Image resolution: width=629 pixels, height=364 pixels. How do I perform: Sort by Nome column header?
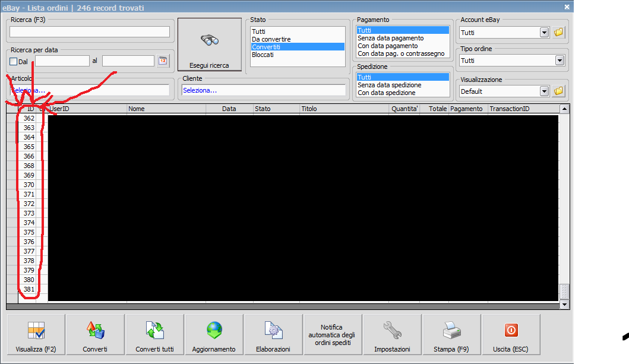coord(166,109)
